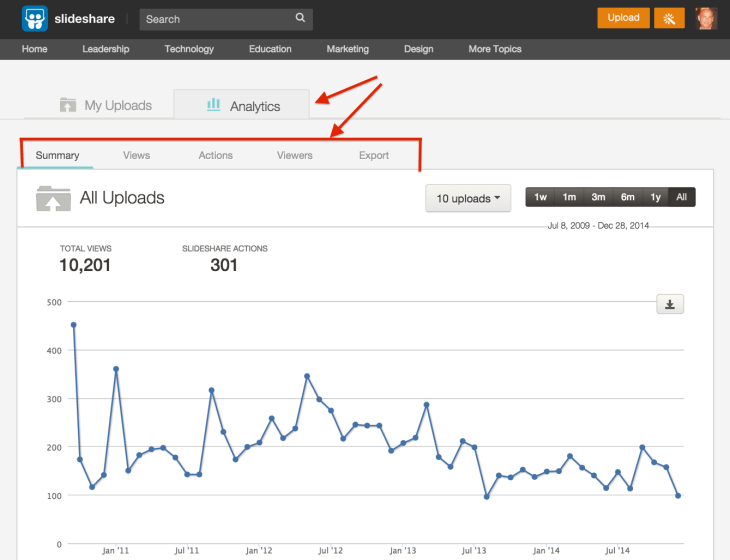Select the Views sub-tab
Image resolution: width=730 pixels, height=560 pixels.
point(136,155)
